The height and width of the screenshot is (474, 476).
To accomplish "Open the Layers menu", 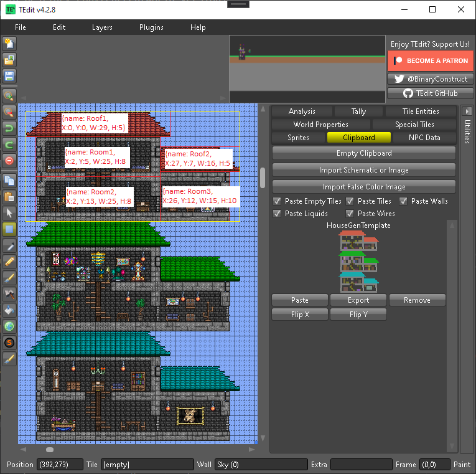I will pos(102,27).
